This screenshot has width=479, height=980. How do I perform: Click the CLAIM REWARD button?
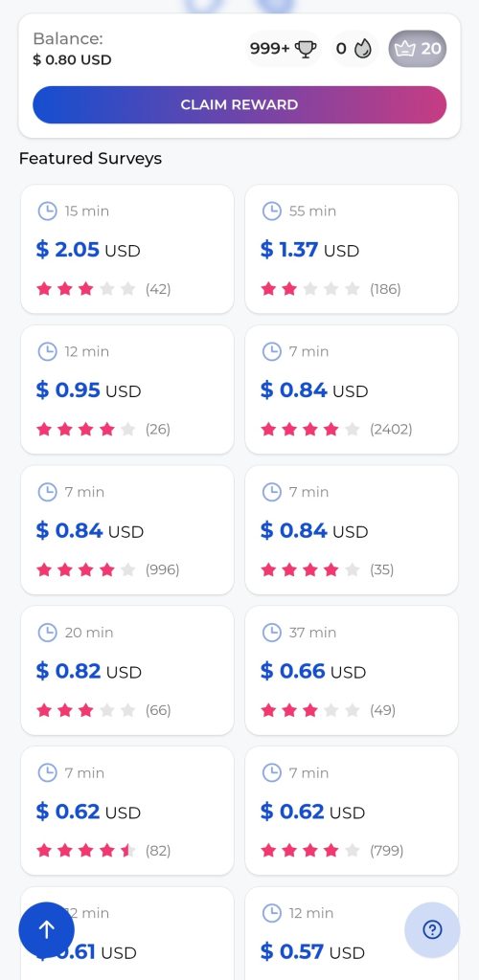point(239,104)
